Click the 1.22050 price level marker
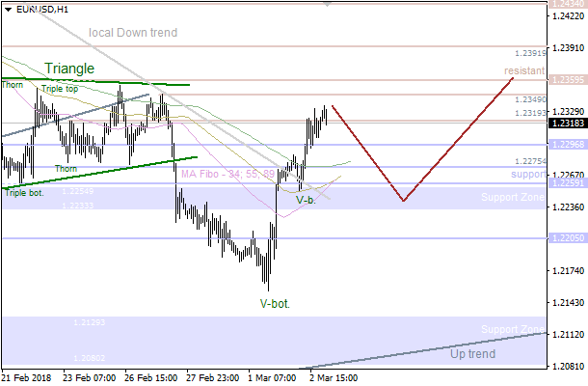588x386 pixels. click(567, 237)
